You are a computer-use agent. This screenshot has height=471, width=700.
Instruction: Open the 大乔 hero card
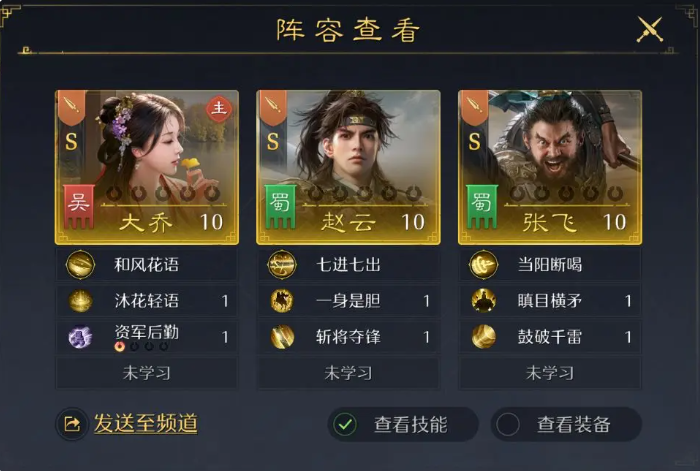pyautogui.click(x=147, y=167)
